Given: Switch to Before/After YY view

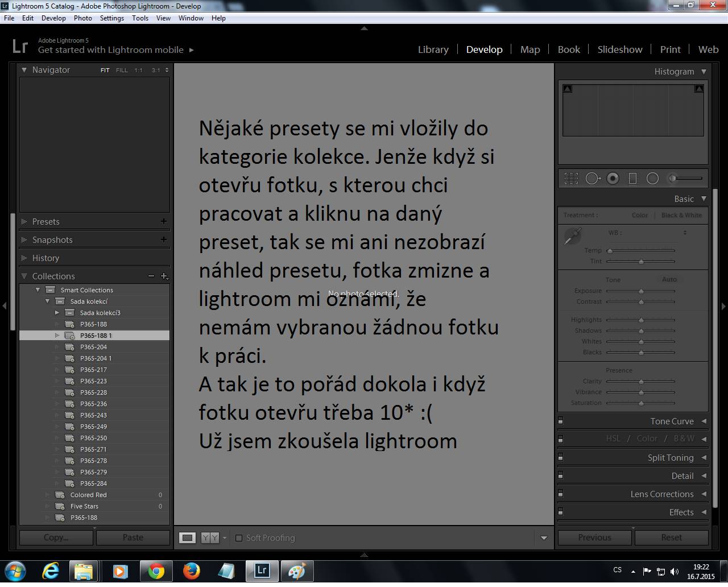Looking at the screenshot, I should [210, 538].
